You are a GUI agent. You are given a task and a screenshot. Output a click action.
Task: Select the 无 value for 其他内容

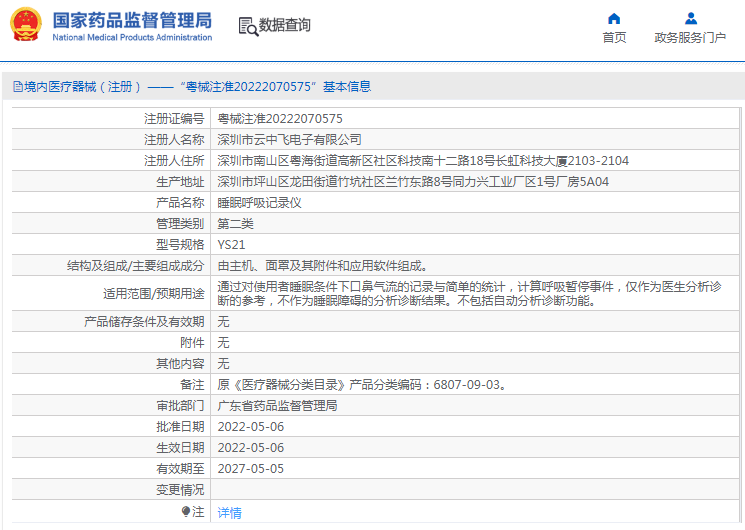click(223, 364)
